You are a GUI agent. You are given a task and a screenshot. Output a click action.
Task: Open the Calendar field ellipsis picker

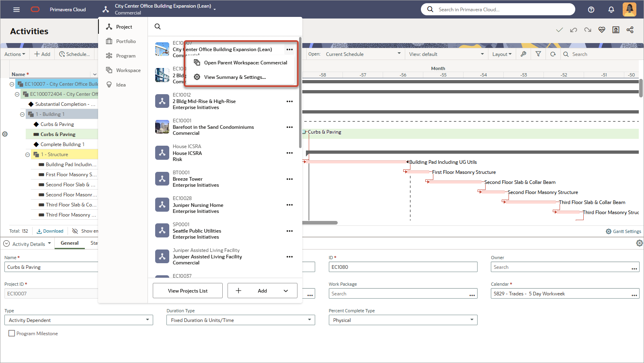(x=634, y=295)
